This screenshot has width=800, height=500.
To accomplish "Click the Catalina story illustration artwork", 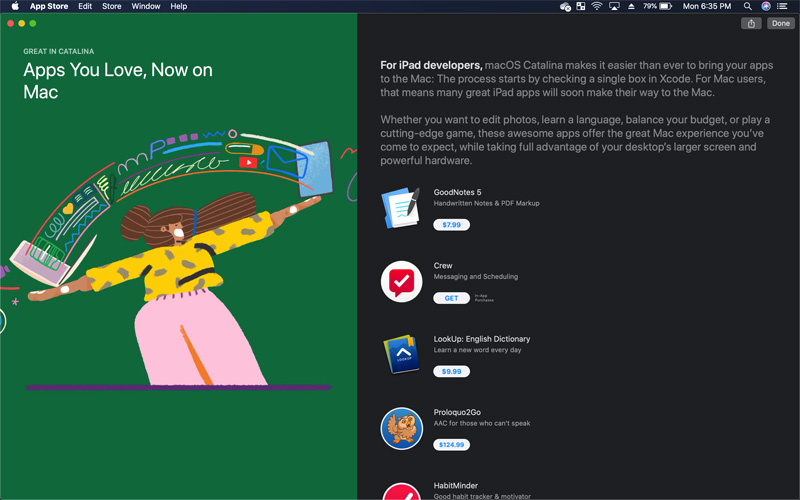I will (x=178, y=250).
